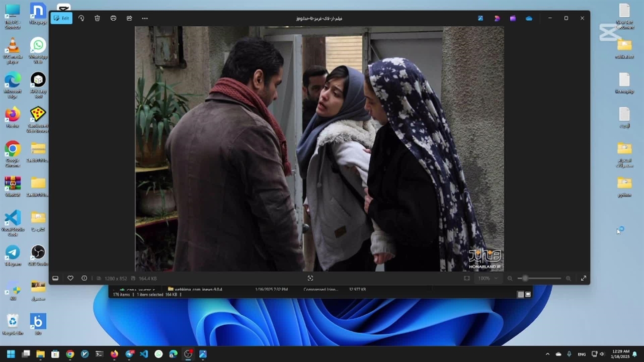The image size is (644, 362).
Task: Open the Clipchamp icon in title bar
Action: [x=513, y=18]
